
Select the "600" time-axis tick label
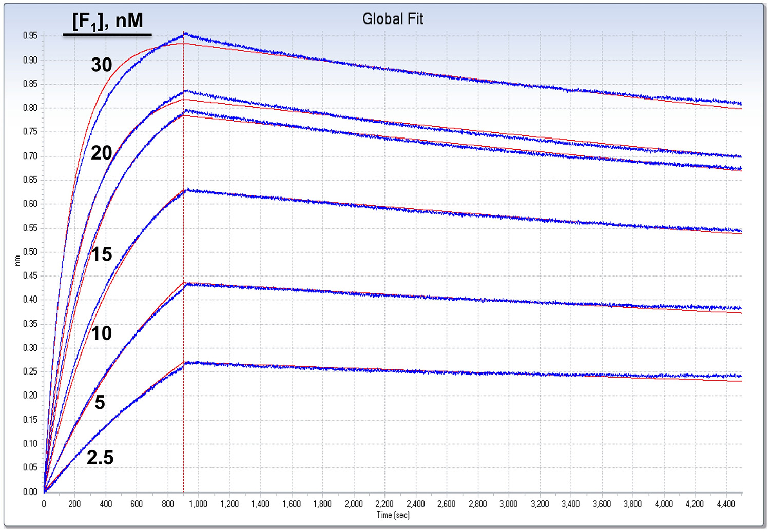[x=137, y=504]
